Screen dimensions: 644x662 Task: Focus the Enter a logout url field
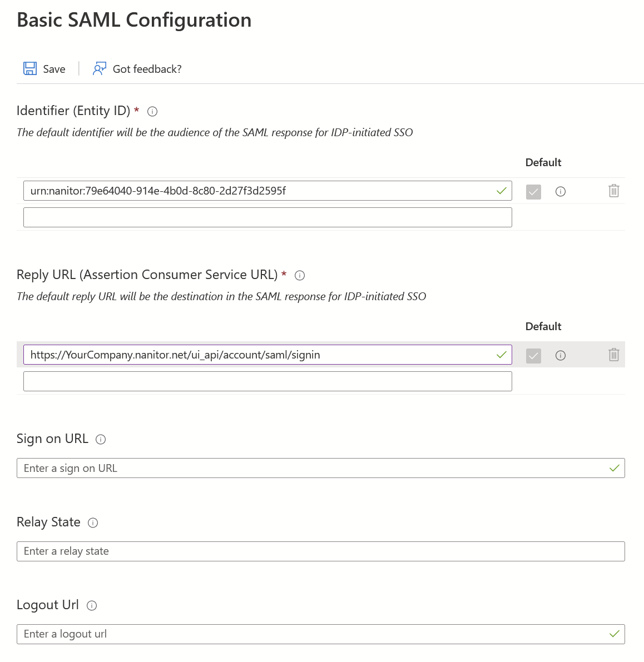[x=311, y=634]
